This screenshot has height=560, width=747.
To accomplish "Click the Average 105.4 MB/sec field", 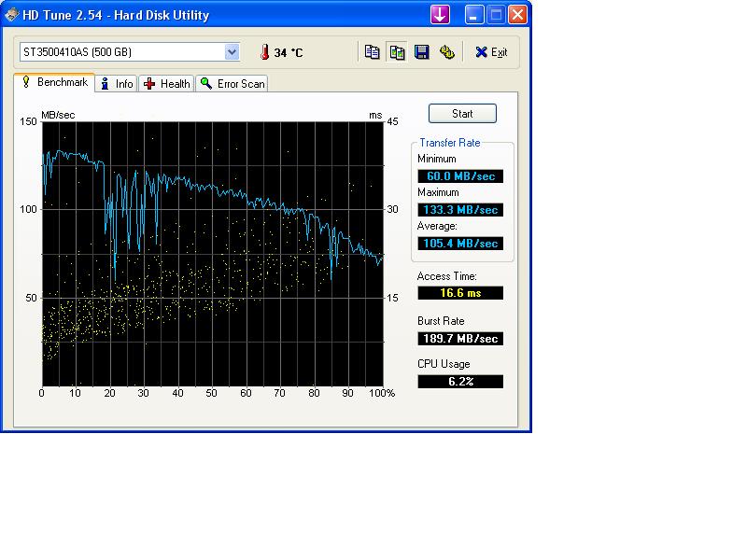I will click(x=460, y=244).
